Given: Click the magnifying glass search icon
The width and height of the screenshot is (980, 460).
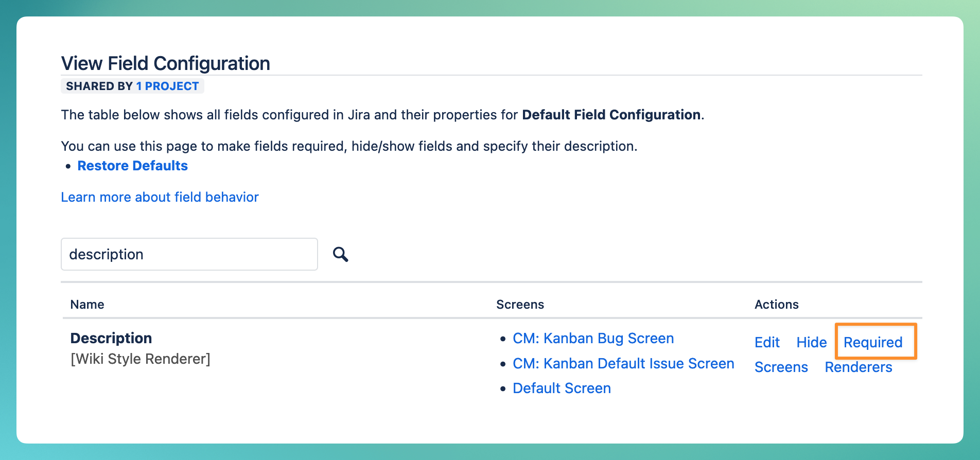Looking at the screenshot, I should (340, 254).
